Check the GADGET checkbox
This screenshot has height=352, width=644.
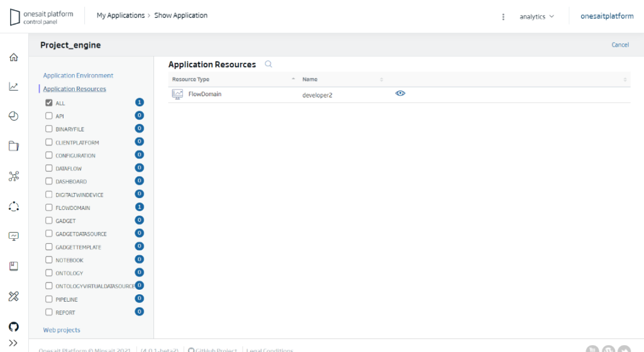click(x=49, y=220)
